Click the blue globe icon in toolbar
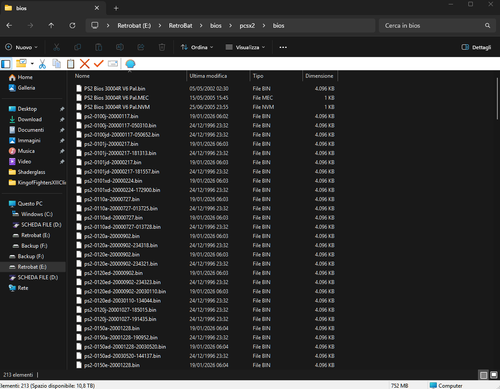500x389 pixels. pyautogui.click(x=130, y=64)
